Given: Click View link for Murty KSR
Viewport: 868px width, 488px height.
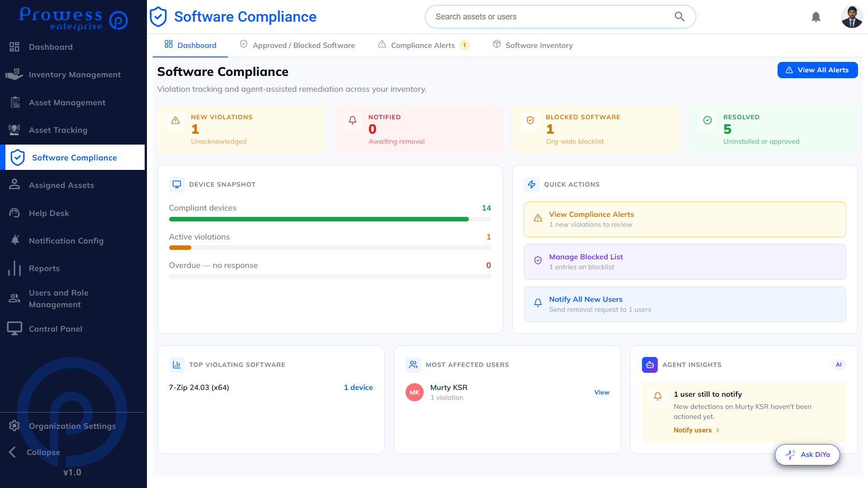Looking at the screenshot, I should tap(601, 392).
